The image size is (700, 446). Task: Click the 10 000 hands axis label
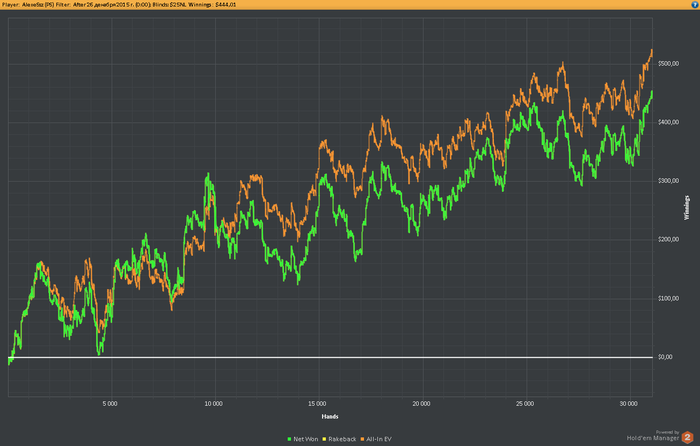[x=213, y=404]
